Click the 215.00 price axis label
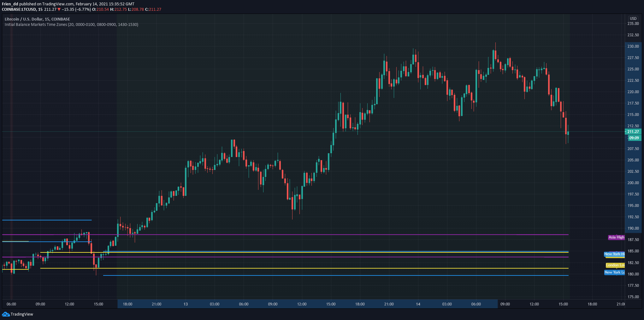Viewport: 644px width, 320px height. tap(633, 115)
